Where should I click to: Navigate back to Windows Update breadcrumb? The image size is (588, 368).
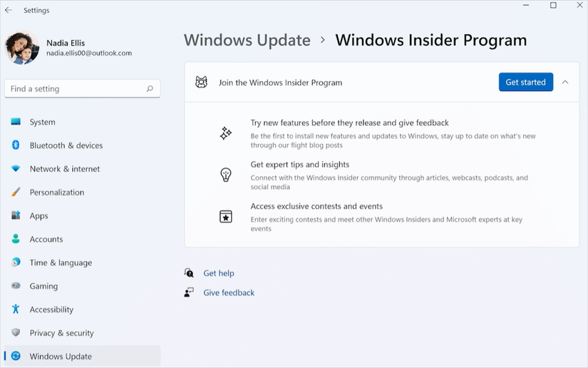247,41
